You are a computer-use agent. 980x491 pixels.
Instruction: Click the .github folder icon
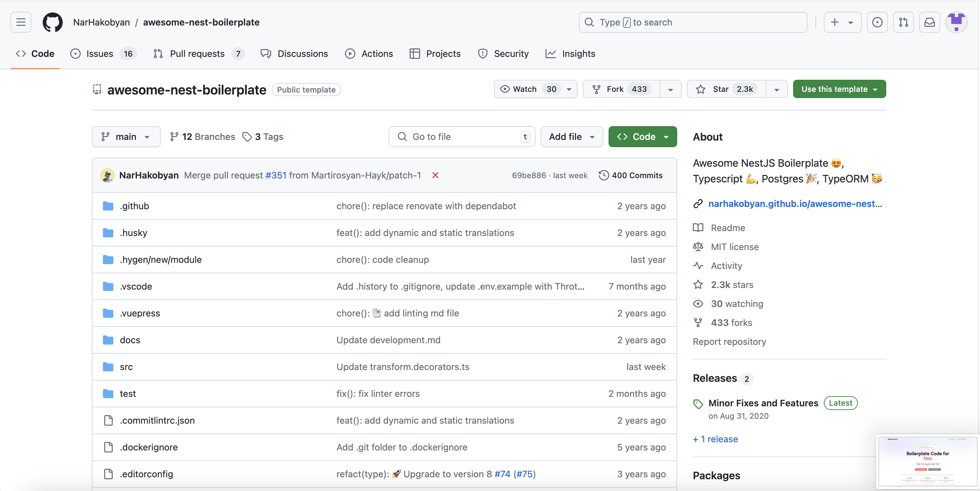coord(108,206)
